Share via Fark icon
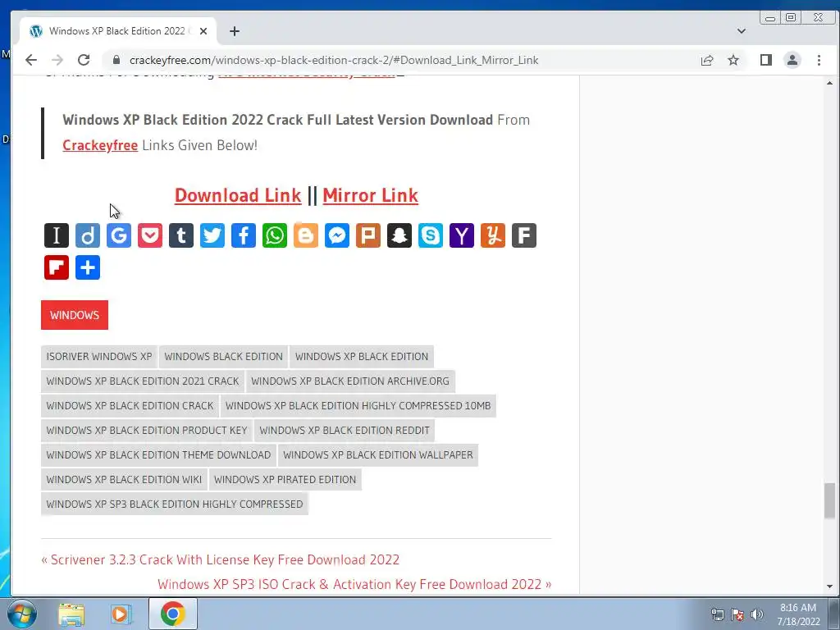840x630 pixels. pyautogui.click(x=524, y=235)
